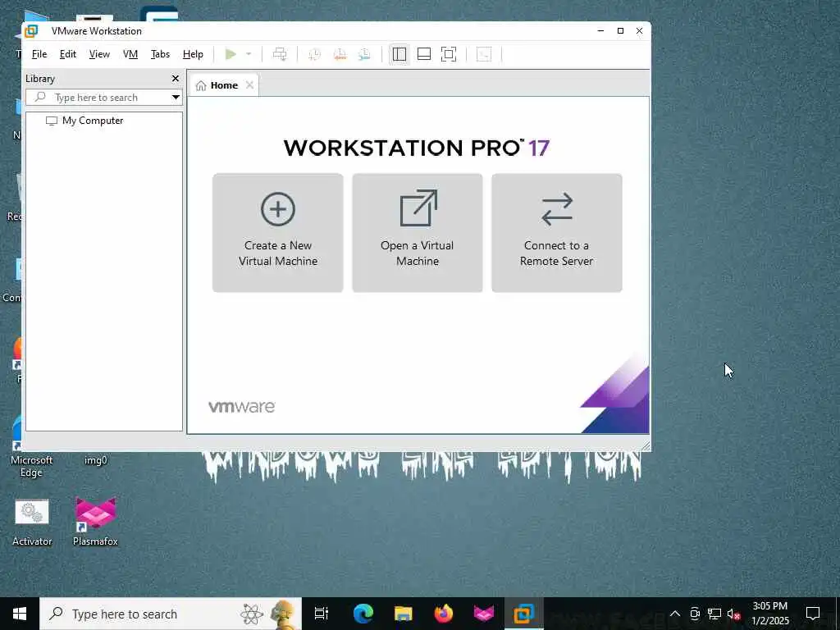Open the File menu
This screenshot has height=630, width=840.
coord(39,54)
